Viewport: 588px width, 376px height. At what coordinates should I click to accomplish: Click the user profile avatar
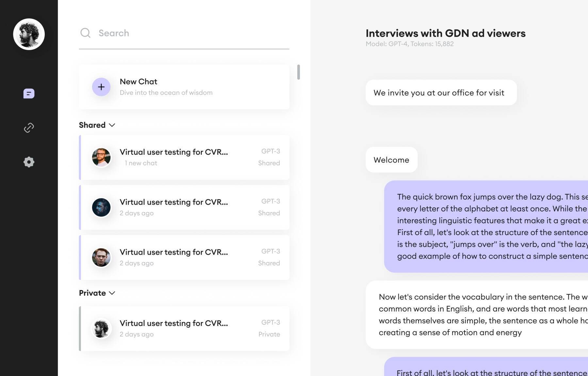[29, 34]
